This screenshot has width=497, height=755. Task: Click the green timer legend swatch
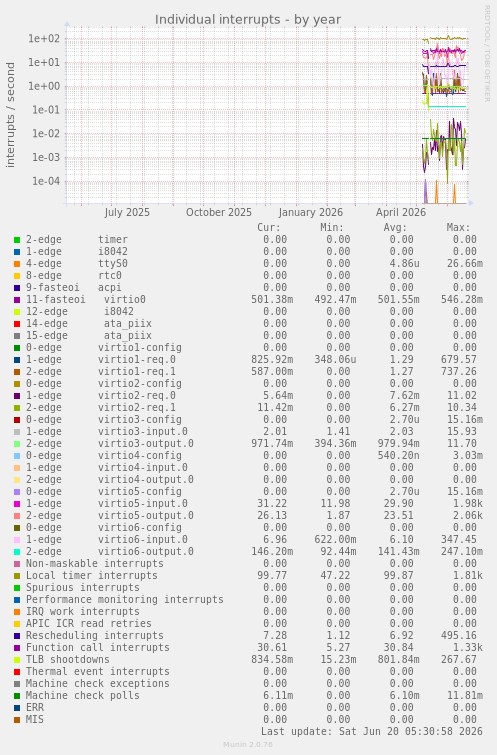pos(17,240)
